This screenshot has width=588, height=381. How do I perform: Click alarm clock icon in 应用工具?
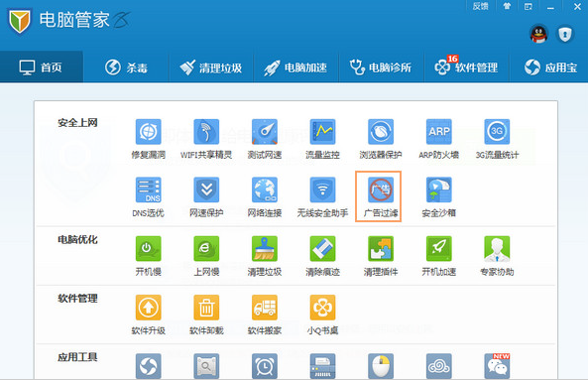(x=265, y=366)
